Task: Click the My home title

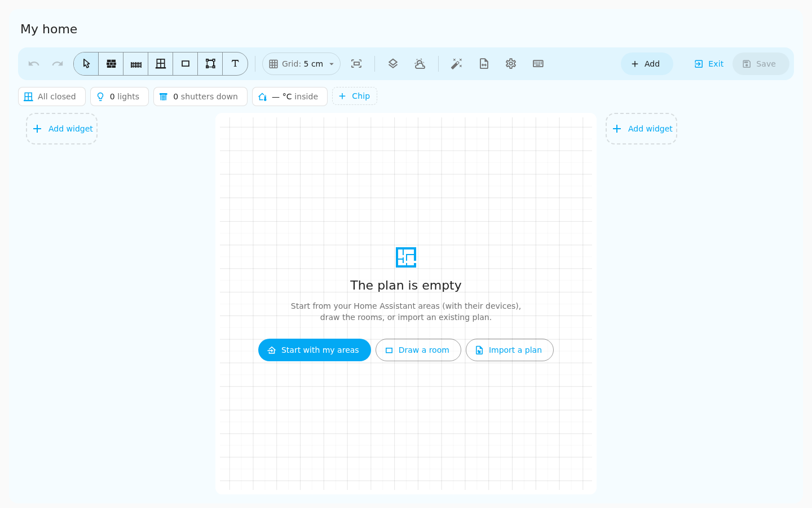Action: pos(49,29)
